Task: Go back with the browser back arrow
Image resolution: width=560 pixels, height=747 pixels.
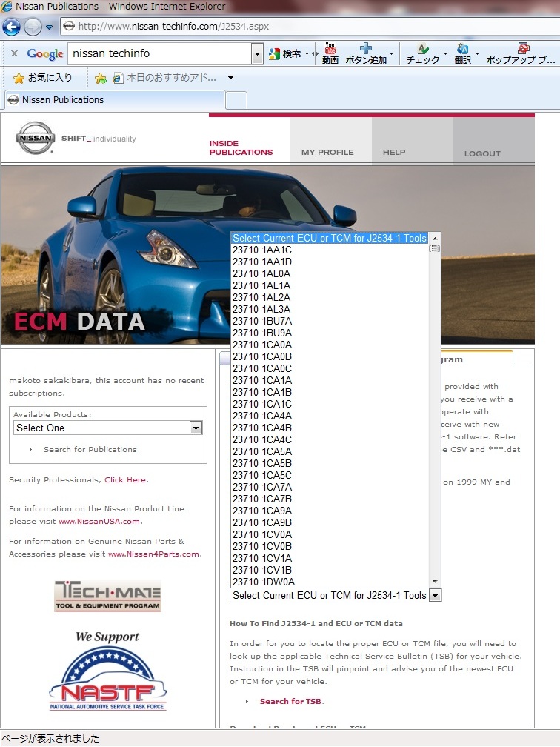Action: [x=11, y=27]
